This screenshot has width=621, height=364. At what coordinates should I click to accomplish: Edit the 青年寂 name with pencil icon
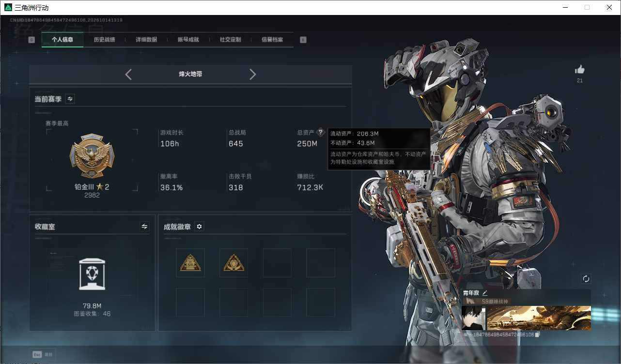pyautogui.click(x=485, y=293)
